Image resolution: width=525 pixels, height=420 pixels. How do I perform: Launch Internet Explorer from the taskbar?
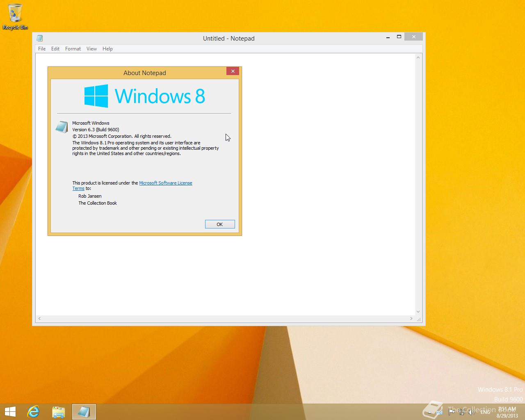coord(33,412)
